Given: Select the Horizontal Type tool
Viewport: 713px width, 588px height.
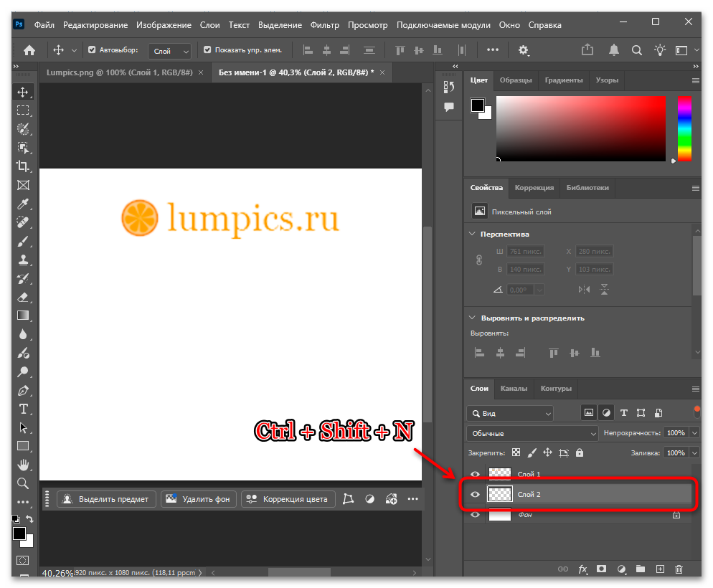Looking at the screenshot, I should coord(23,409).
